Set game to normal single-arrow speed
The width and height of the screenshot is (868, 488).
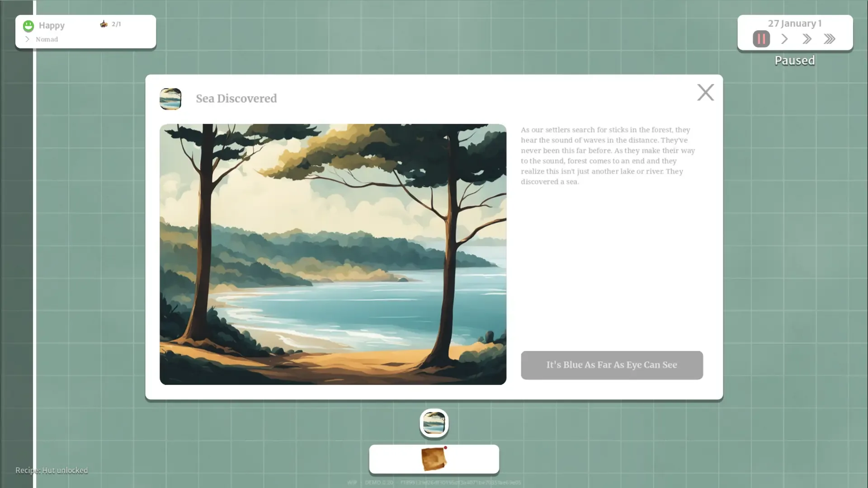click(x=784, y=39)
